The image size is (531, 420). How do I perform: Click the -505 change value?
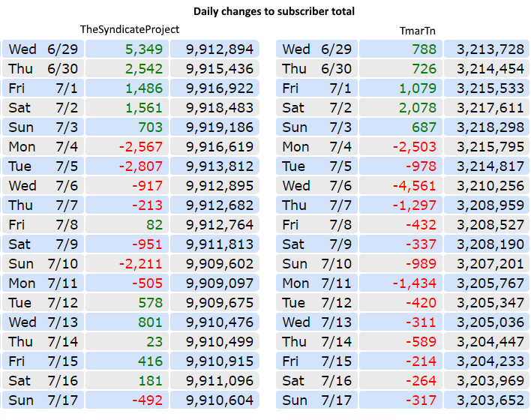tap(147, 283)
